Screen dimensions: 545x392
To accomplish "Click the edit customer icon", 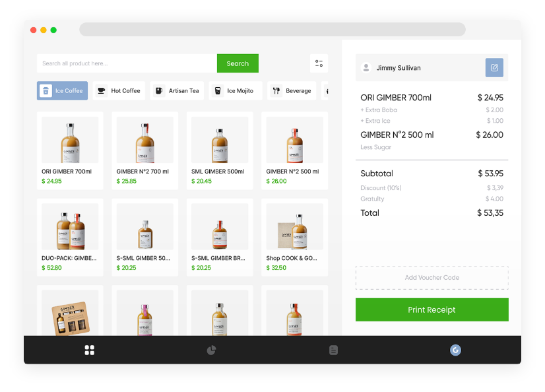I will (494, 68).
